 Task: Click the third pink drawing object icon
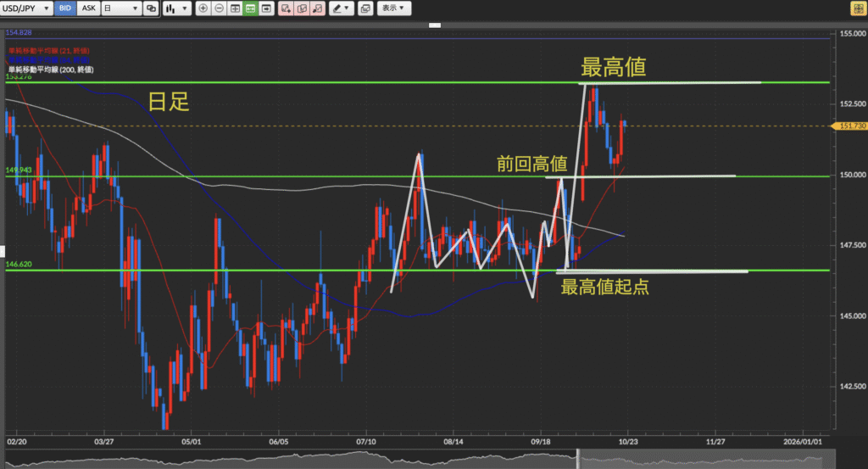[x=317, y=8]
